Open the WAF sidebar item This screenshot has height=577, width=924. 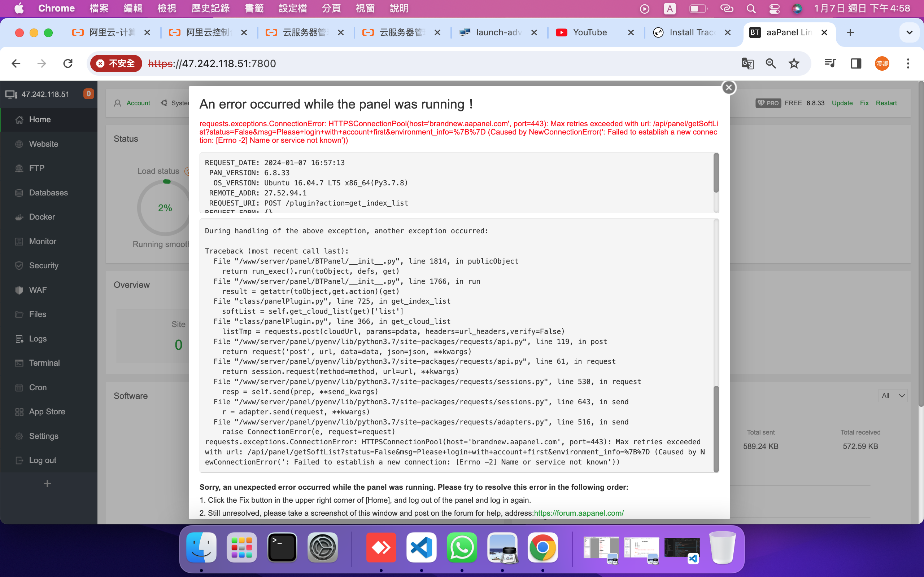38,290
